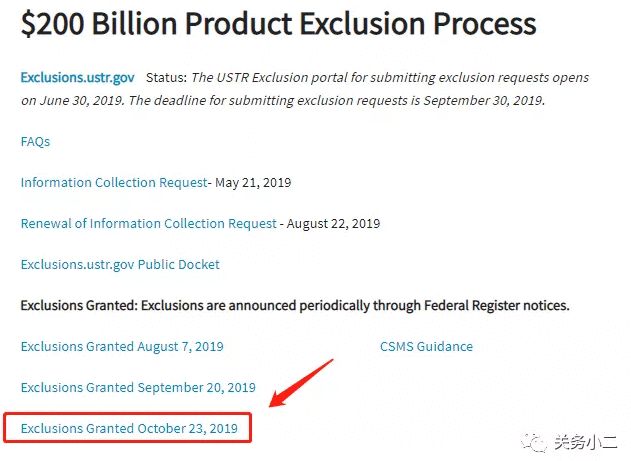
Task: Click the bold 'Exclusions Granted:' notice text
Action: pos(79,305)
